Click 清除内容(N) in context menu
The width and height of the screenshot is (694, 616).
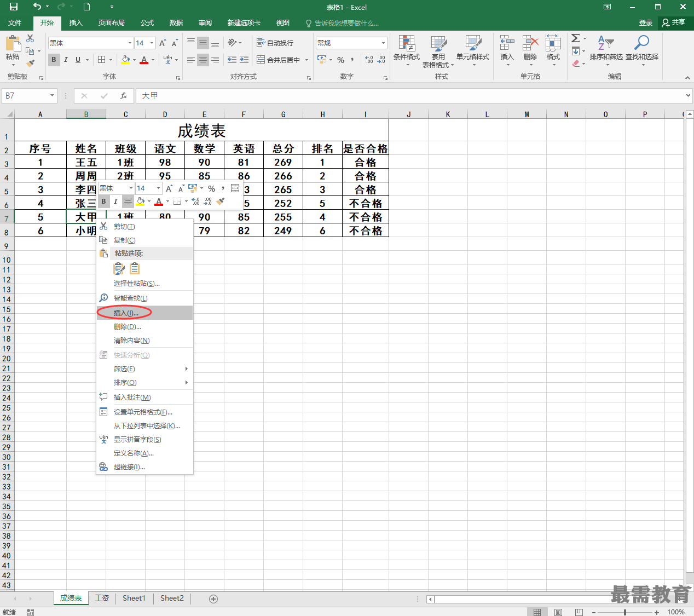click(x=144, y=340)
